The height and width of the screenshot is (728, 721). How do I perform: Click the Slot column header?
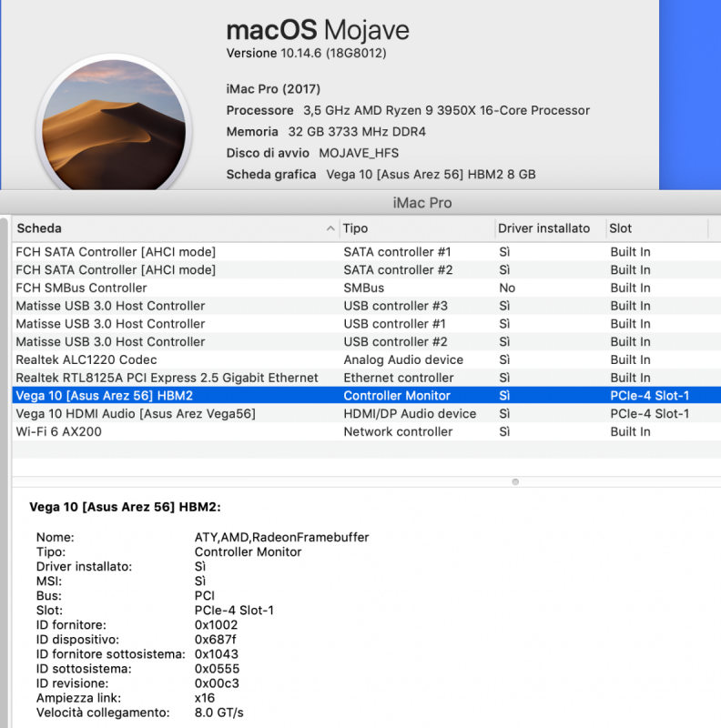[657, 228]
